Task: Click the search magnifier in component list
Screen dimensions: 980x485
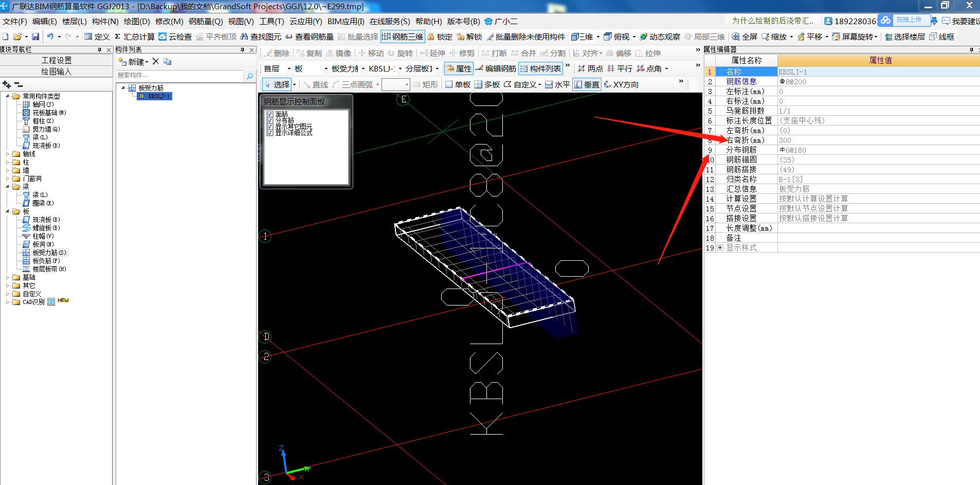Action: [x=250, y=76]
